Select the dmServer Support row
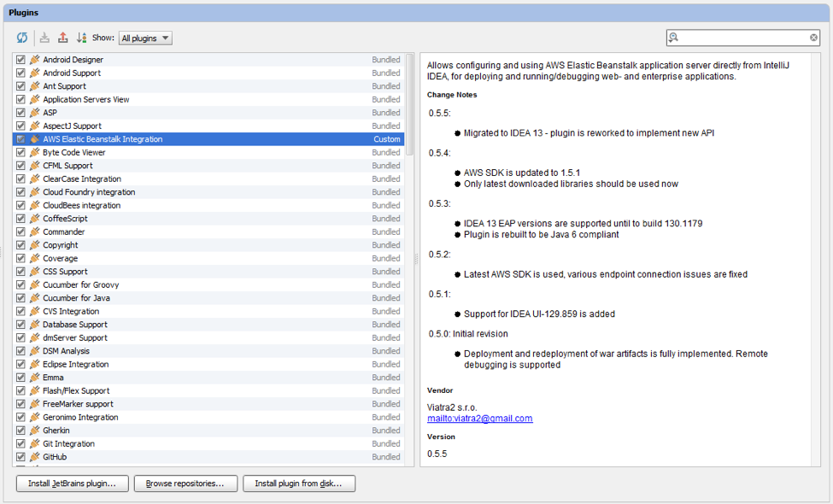The height and width of the screenshot is (504, 833). tap(208, 337)
